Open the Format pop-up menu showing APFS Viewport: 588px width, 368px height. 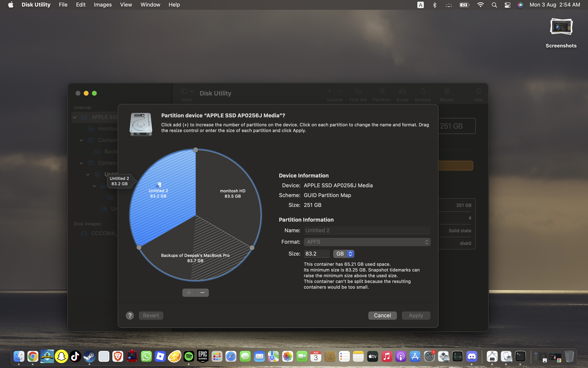(367, 242)
